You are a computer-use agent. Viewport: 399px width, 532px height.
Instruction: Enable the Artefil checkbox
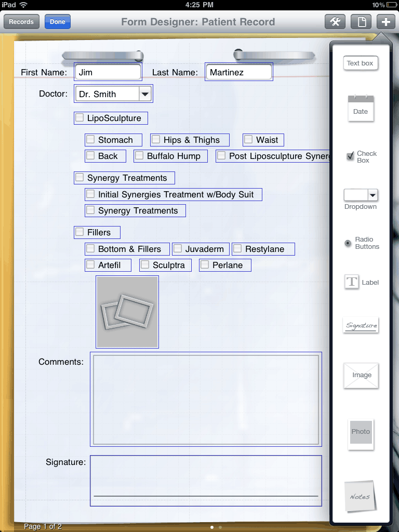90,264
